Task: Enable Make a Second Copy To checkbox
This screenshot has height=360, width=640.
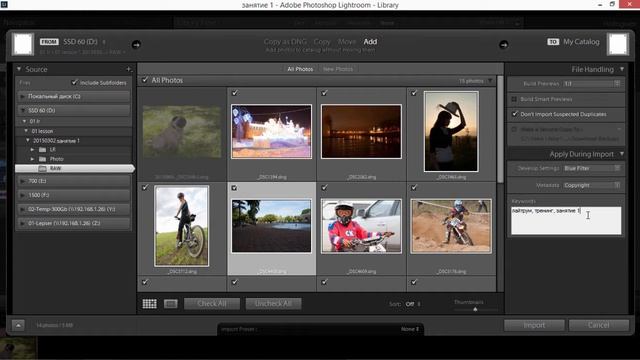Action: coord(514,129)
